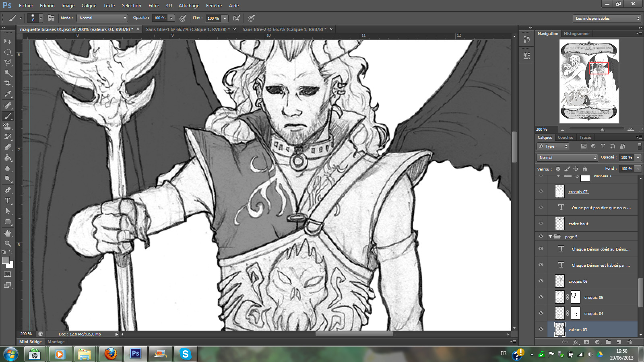This screenshot has width=644, height=362.
Task: Select the Dodge tool
Action: 8,179
